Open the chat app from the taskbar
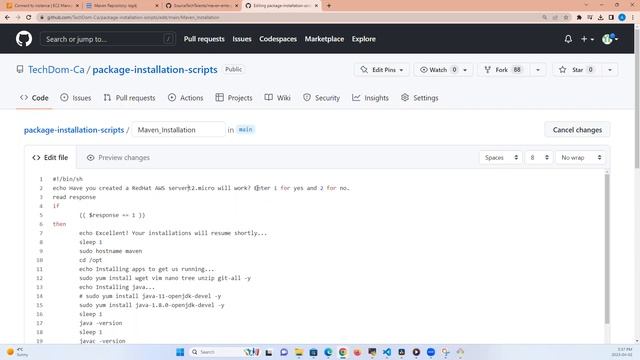This screenshot has height=360, width=640. [284, 352]
